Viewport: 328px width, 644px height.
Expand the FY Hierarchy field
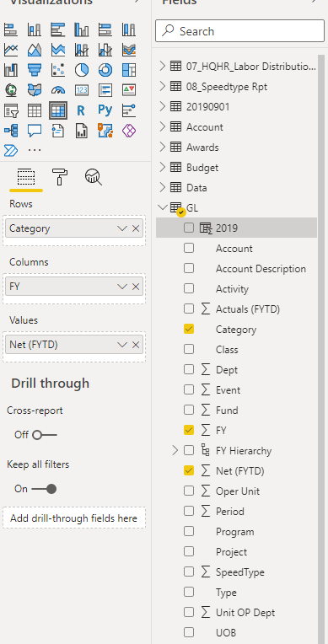[x=175, y=451]
